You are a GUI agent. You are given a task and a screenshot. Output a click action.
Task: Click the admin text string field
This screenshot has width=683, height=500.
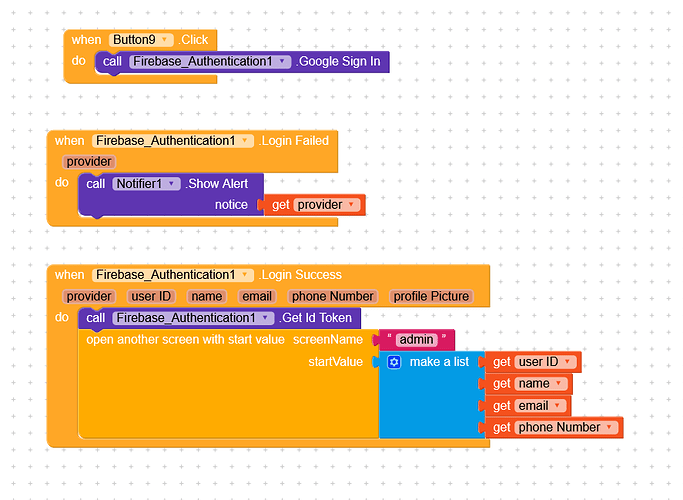click(x=416, y=340)
